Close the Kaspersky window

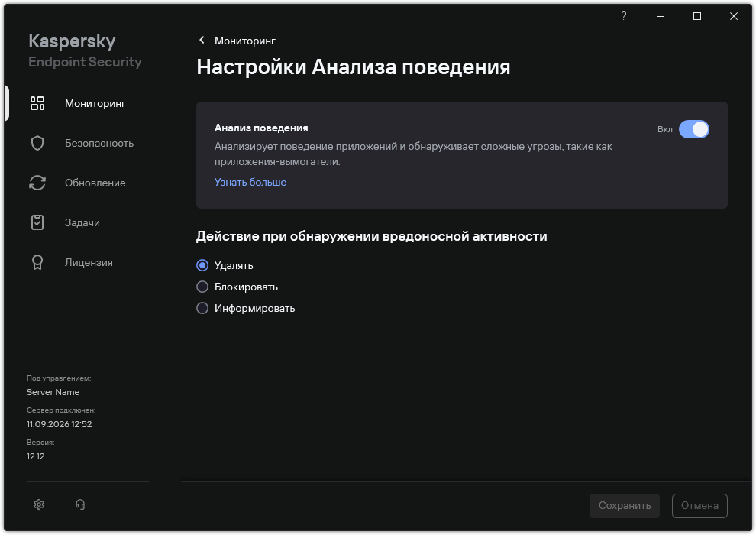coord(734,16)
